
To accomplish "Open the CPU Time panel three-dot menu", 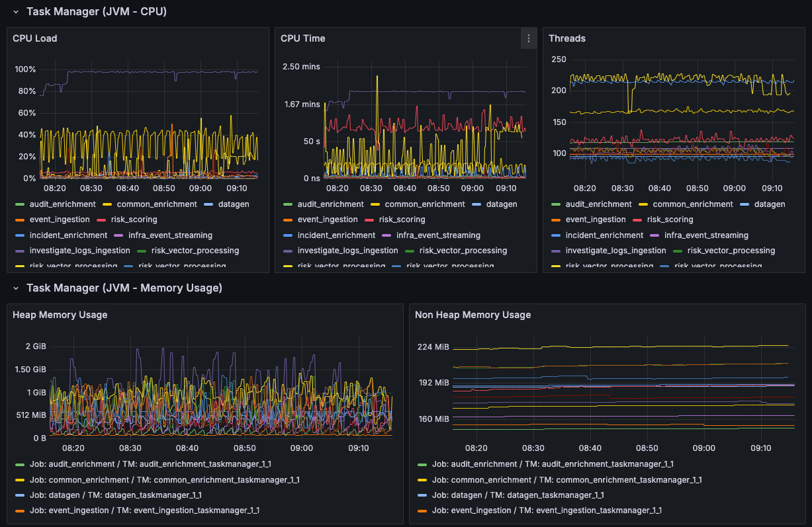I will (528, 38).
